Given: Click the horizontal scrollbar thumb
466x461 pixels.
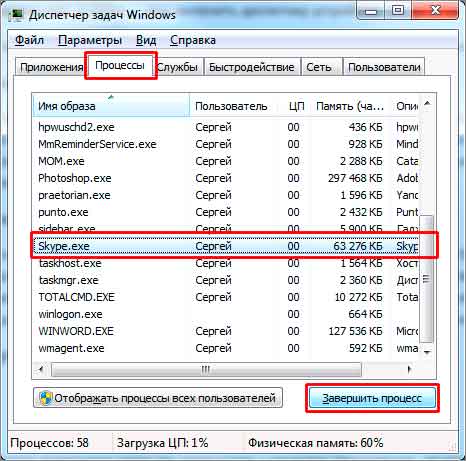Looking at the screenshot, I should [206, 369].
